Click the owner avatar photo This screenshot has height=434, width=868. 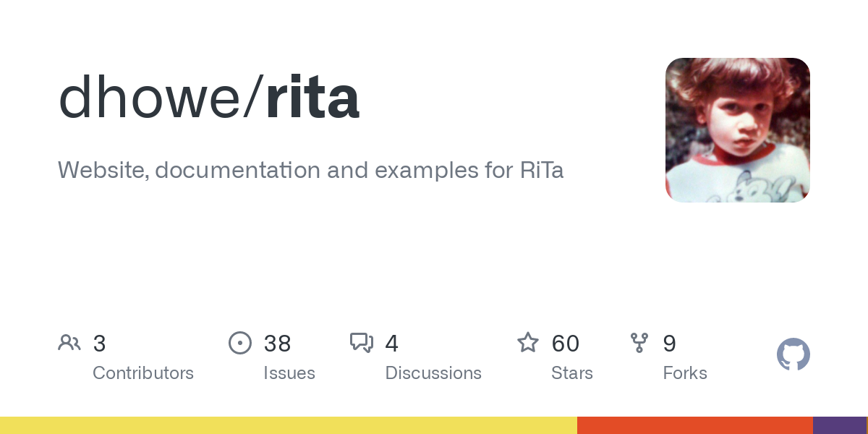tap(738, 130)
